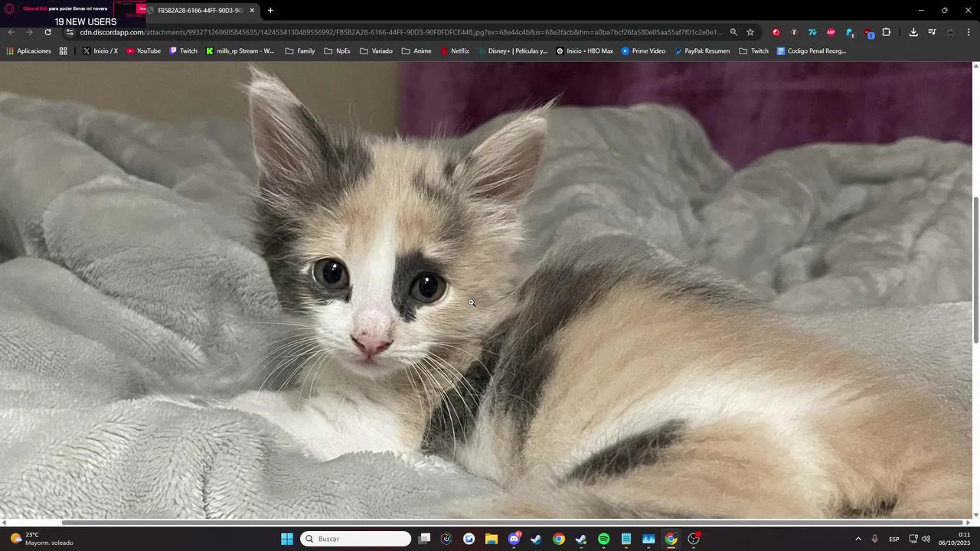Open the ESP language switcher
The image size is (980, 551).
click(894, 539)
